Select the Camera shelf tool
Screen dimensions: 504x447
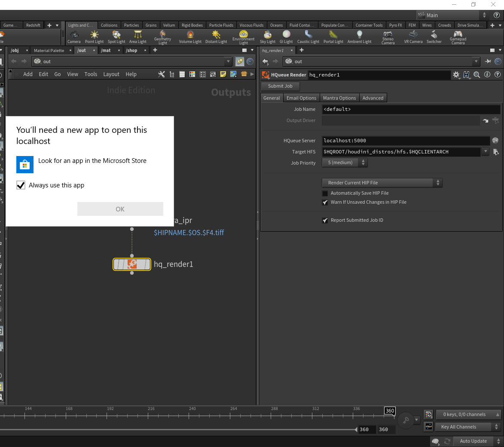point(74,37)
